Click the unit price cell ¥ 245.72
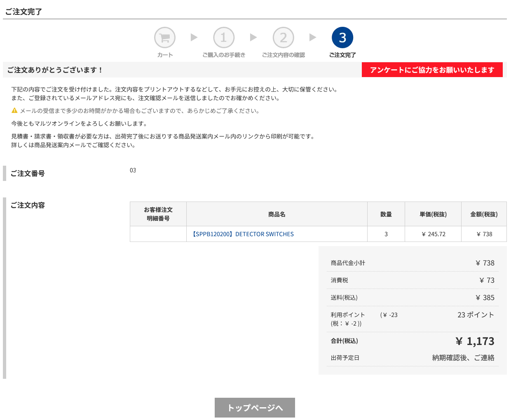This screenshot has width=511, height=420. coord(434,234)
